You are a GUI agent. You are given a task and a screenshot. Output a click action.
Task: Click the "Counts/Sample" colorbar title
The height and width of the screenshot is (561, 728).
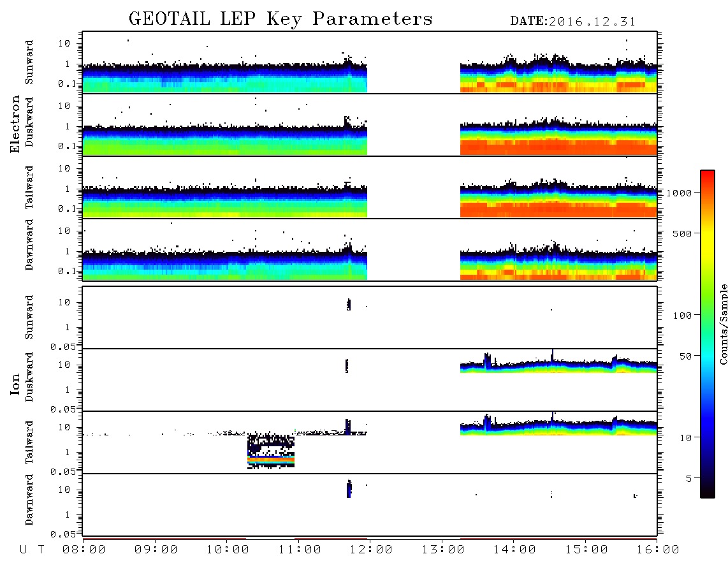coord(723,324)
